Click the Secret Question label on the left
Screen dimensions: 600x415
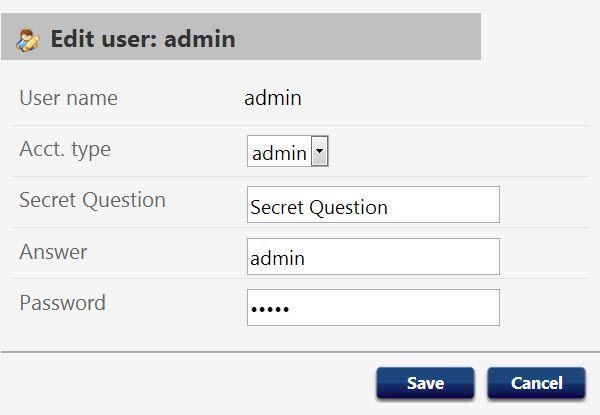93,200
